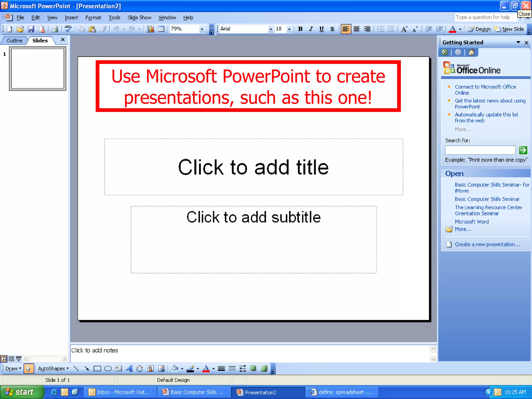The image size is (532, 399).
Task: Expand the Getting Started pane menu arrow
Action: click(518, 42)
